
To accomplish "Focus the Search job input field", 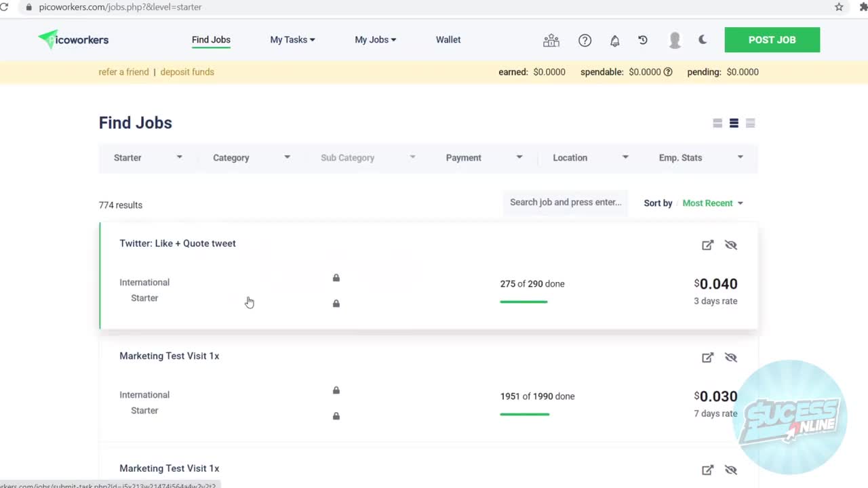I will click(x=566, y=203).
